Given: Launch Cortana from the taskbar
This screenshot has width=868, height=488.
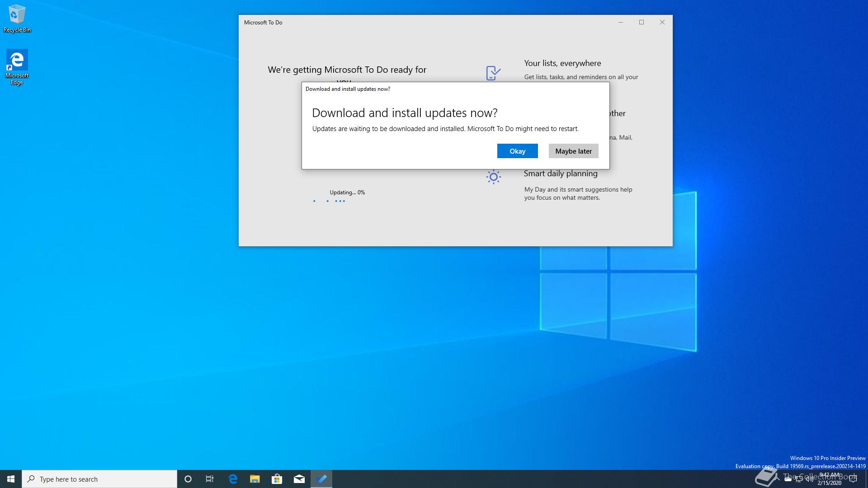Looking at the screenshot, I should pyautogui.click(x=188, y=479).
